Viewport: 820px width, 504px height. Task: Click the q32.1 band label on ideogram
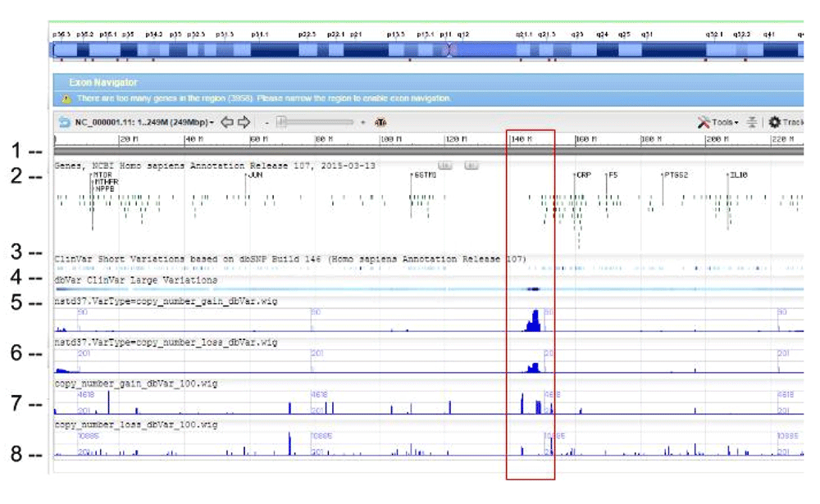714,34
